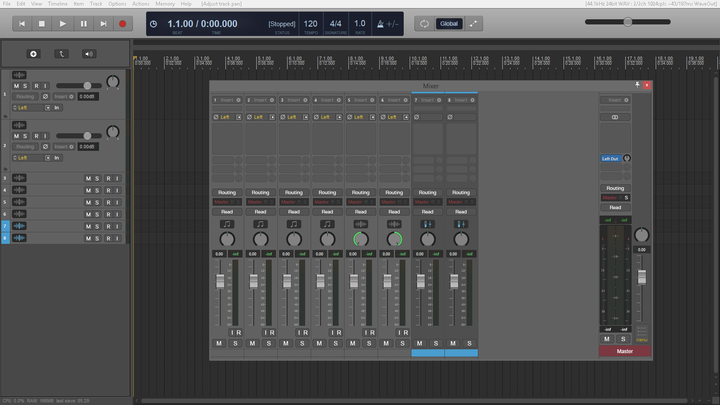Toggle phase icon on mixer channel 2
This screenshot has width=720, height=405.
(249, 117)
